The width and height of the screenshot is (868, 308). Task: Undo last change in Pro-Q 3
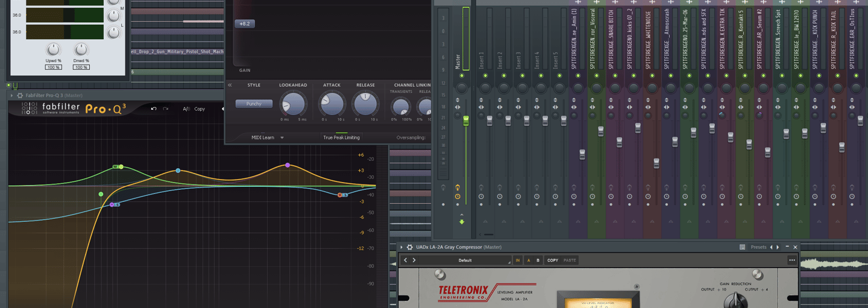pos(154,109)
